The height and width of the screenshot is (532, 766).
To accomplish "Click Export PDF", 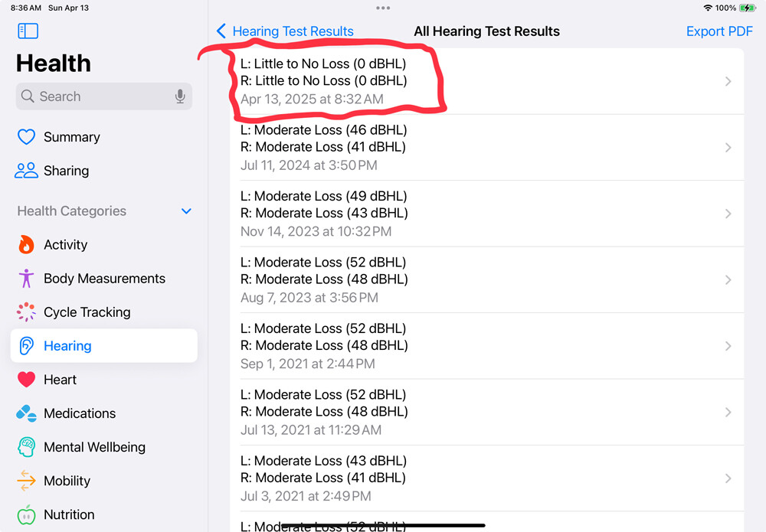I will coord(719,31).
